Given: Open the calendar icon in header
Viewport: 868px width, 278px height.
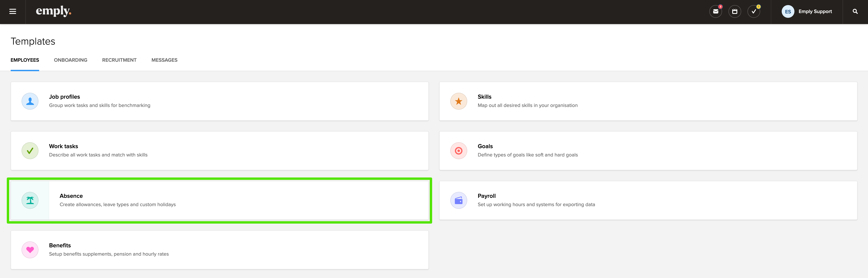Looking at the screenshot, I should [735, 12].
